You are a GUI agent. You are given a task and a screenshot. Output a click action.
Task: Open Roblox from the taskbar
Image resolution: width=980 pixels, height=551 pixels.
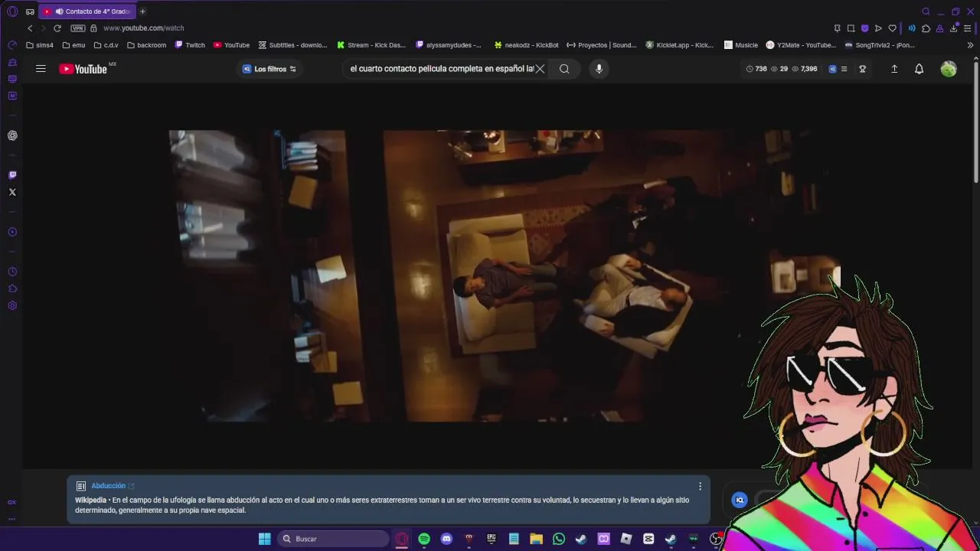[x=626, y=539]
